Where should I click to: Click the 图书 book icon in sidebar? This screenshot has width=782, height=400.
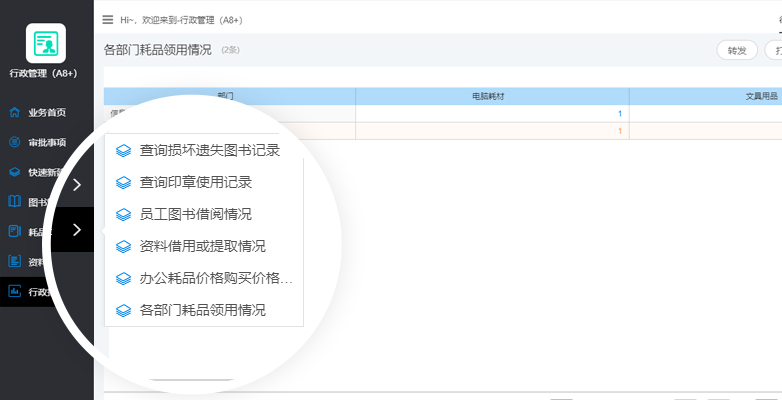coord(14,202)
